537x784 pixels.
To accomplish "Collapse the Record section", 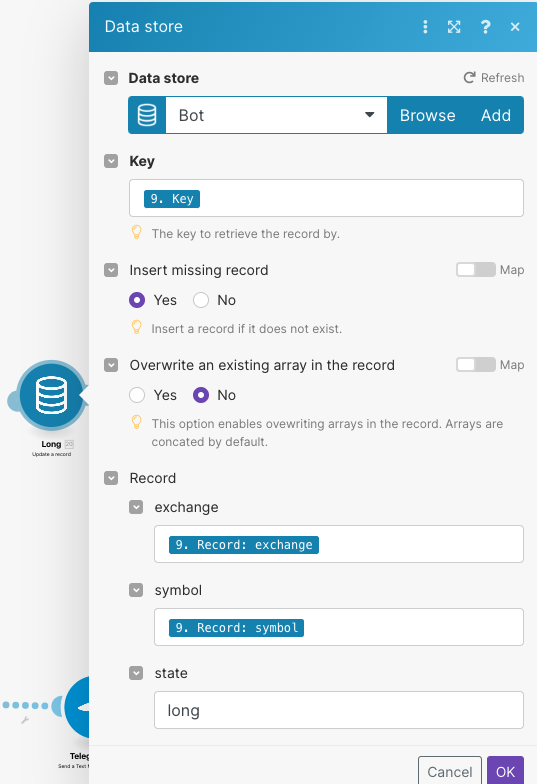I will [x=111, y=478].
